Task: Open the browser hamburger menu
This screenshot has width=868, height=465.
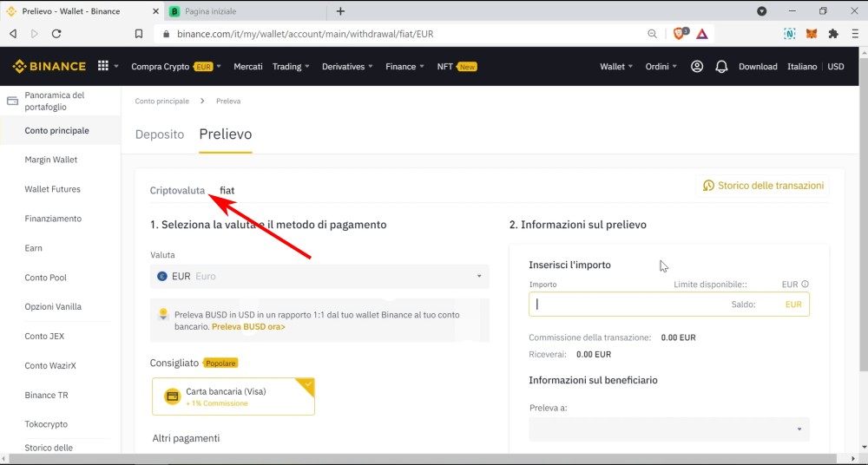Action: 855,34
